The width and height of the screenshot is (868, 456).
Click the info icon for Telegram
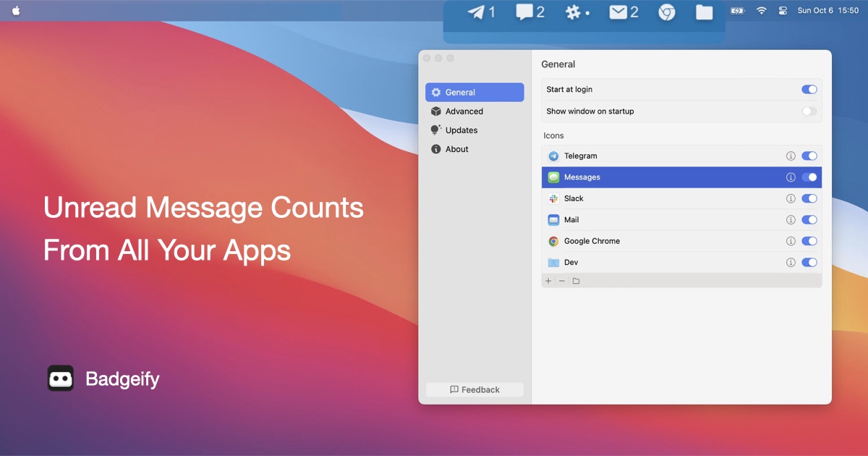pos(791,156)
